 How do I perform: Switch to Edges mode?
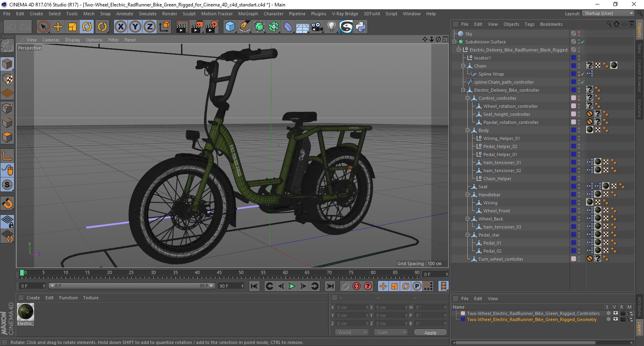point(7,122)
